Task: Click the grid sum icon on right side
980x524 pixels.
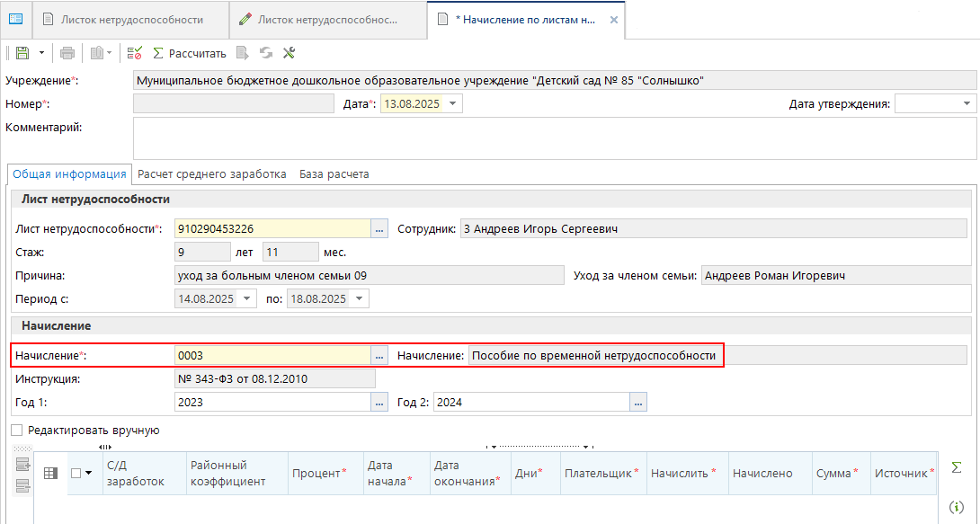Action: (x=956, y=467)
